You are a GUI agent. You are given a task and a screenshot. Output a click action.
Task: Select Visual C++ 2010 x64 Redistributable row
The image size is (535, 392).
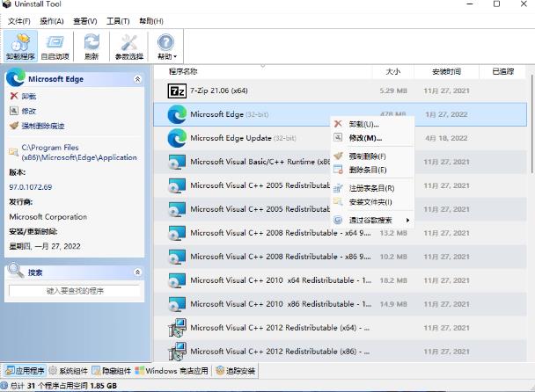coord(340,280)
